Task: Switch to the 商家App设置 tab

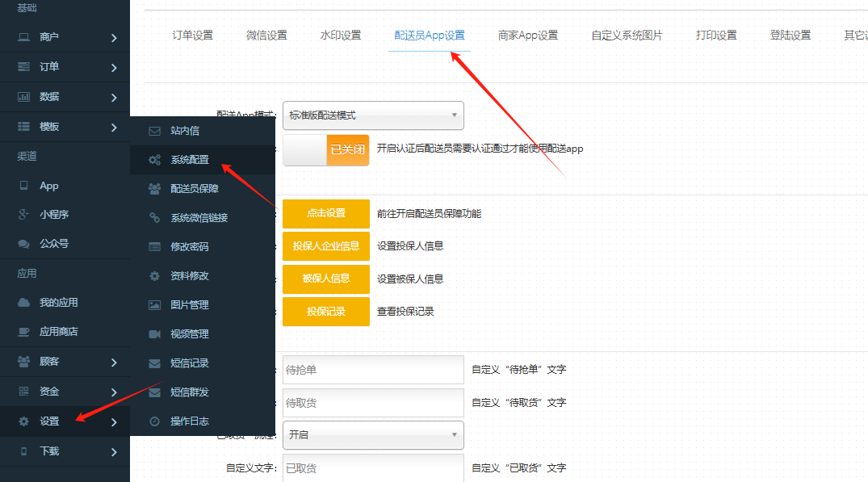Action: (x=528, y=36)
